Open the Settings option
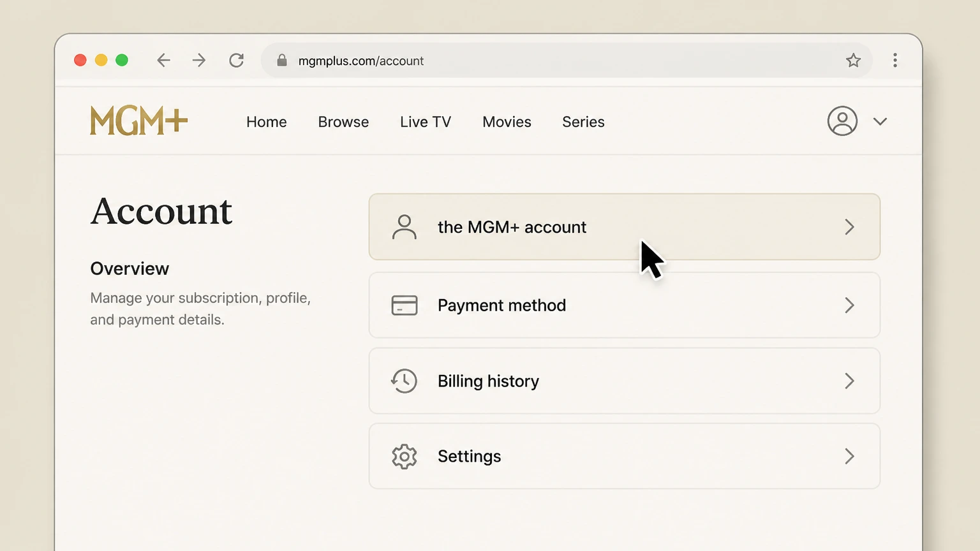Image resolution: width=980 pixels, height=551 pixels. click(625, 457)
